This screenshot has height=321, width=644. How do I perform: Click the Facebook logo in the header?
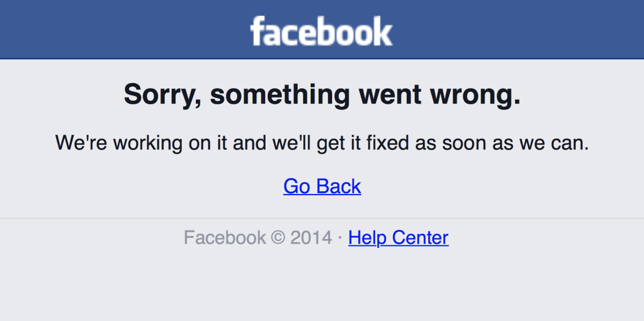[321, 31]
